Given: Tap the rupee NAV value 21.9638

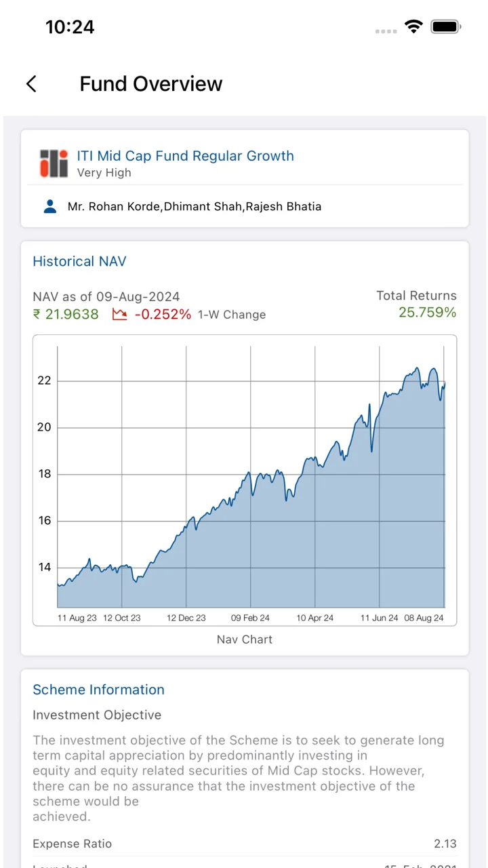Looking at the screenshot, I should [66, 315].
